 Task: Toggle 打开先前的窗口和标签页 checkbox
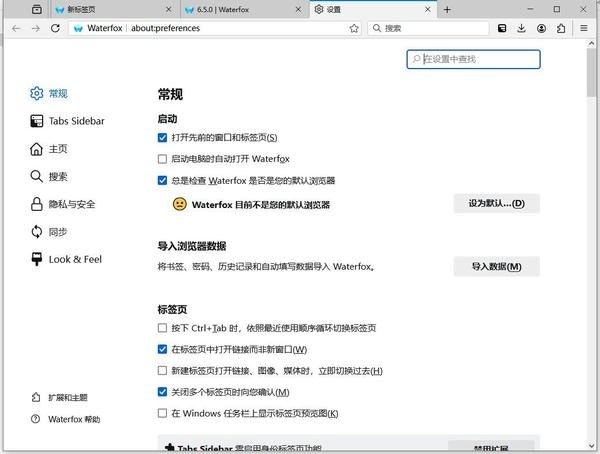(162, 137)
